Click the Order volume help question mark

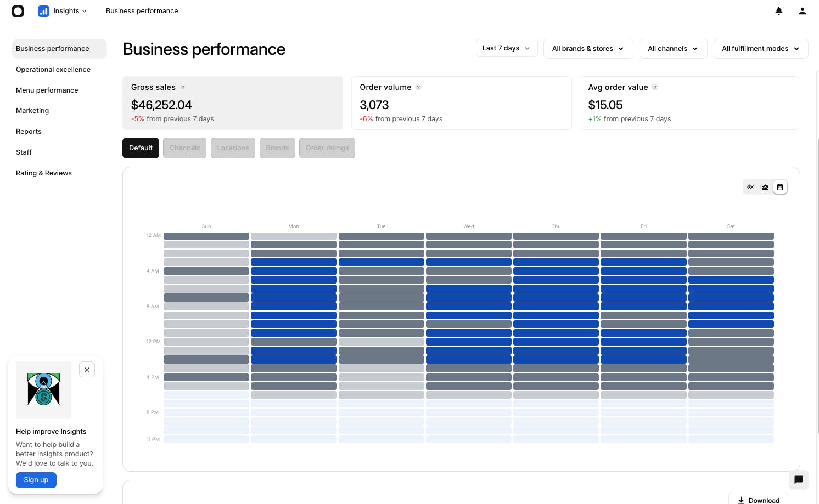(x=418, y=87)
